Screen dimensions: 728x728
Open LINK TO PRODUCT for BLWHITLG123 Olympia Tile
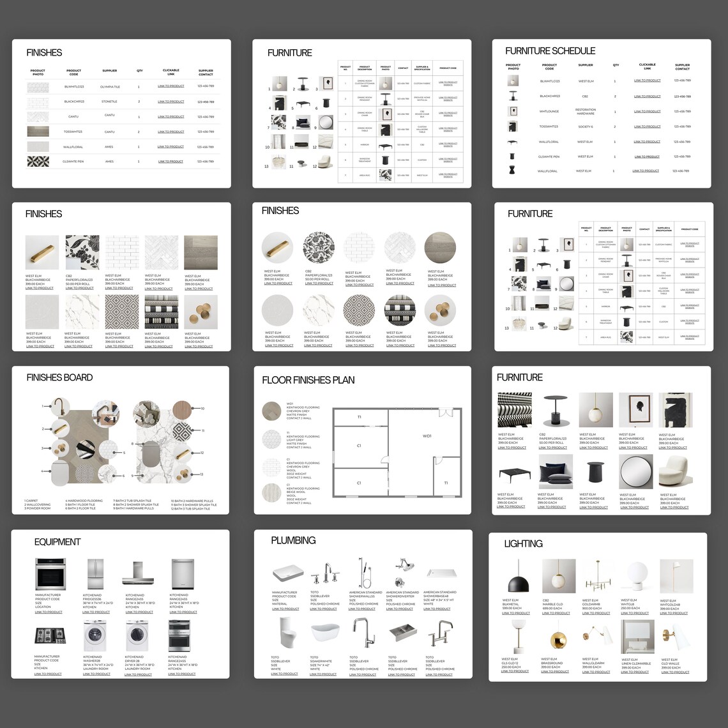[x=170, y=85]
